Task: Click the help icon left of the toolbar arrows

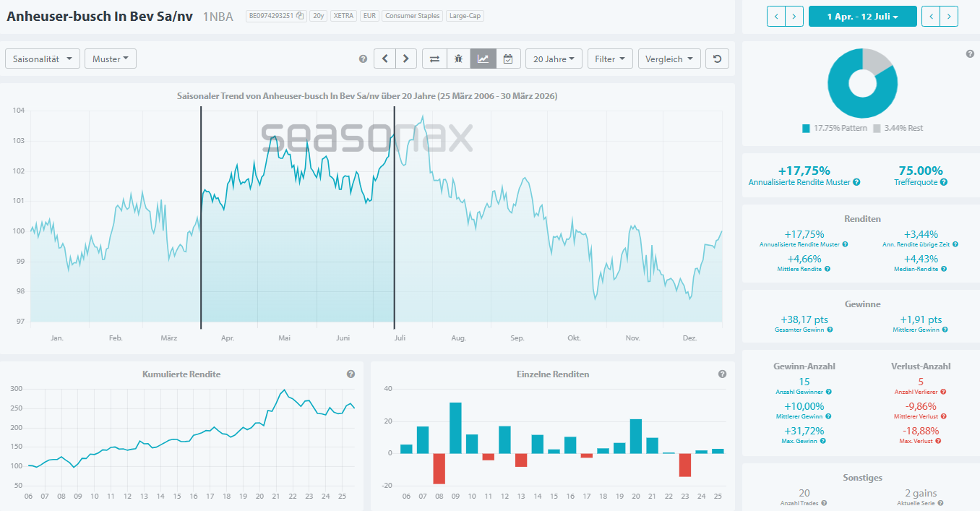Action: click(x=363, y=59)
